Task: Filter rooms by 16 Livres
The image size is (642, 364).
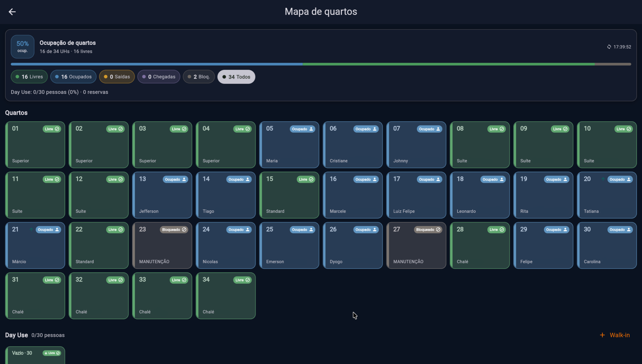Action: pyautogui.click(x=29, y=77)
